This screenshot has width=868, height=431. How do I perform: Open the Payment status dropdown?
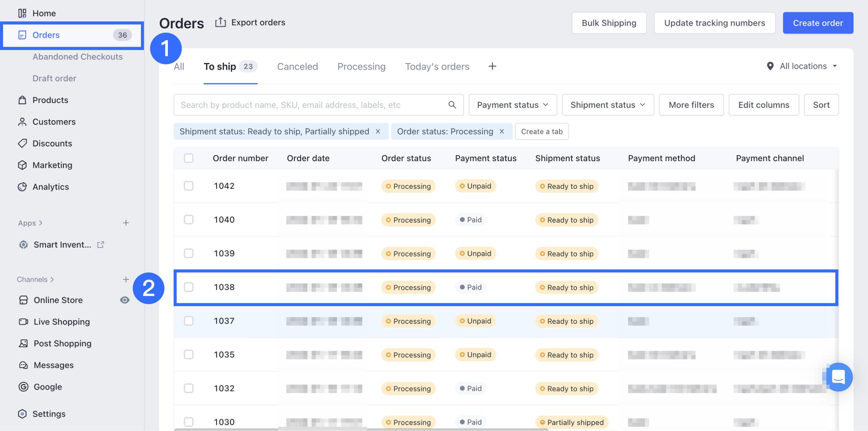pyautogui.click(x=513, y=105)
